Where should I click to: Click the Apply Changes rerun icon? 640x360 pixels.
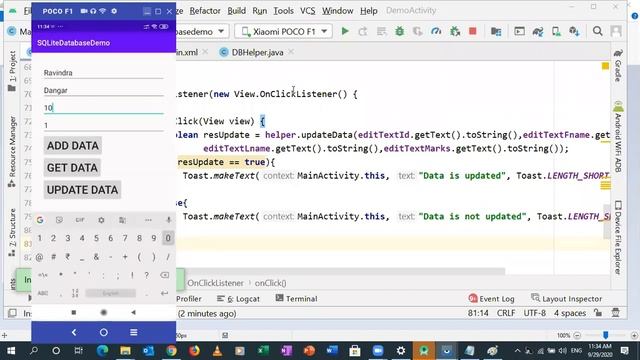363,31
